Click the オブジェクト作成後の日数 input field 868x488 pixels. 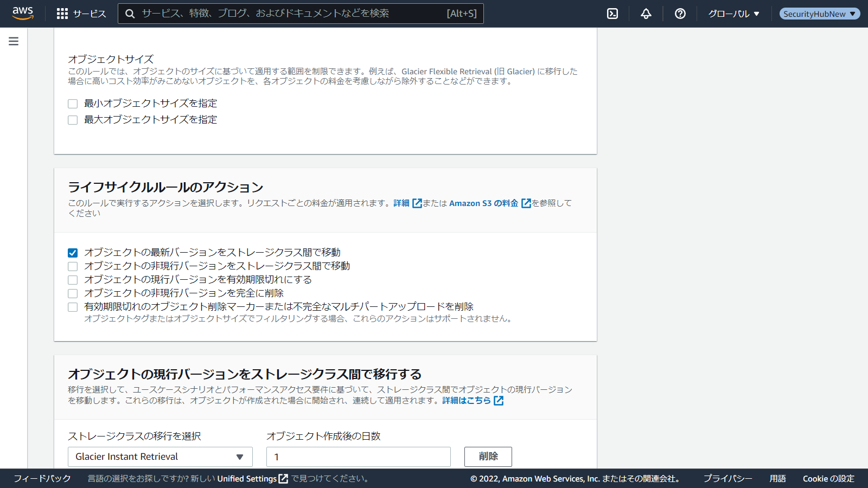pos(358,457)
